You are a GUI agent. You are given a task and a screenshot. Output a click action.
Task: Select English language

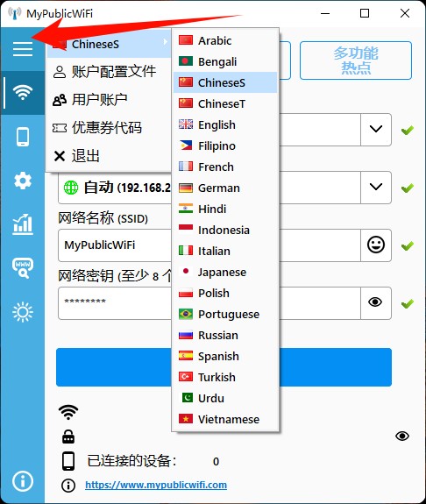[225, 124]
